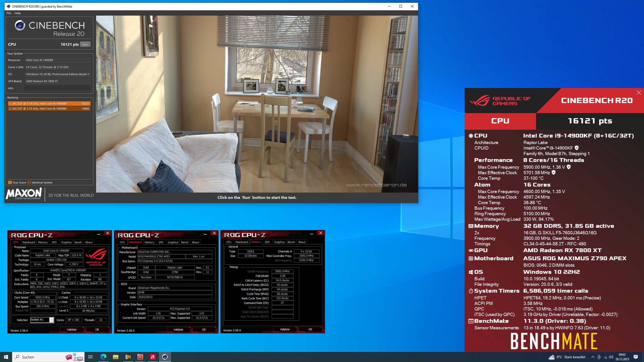Screen dimensions: 644x362
Task: Click Run to start the CPU benchmark
Action: tap(85, 44)
